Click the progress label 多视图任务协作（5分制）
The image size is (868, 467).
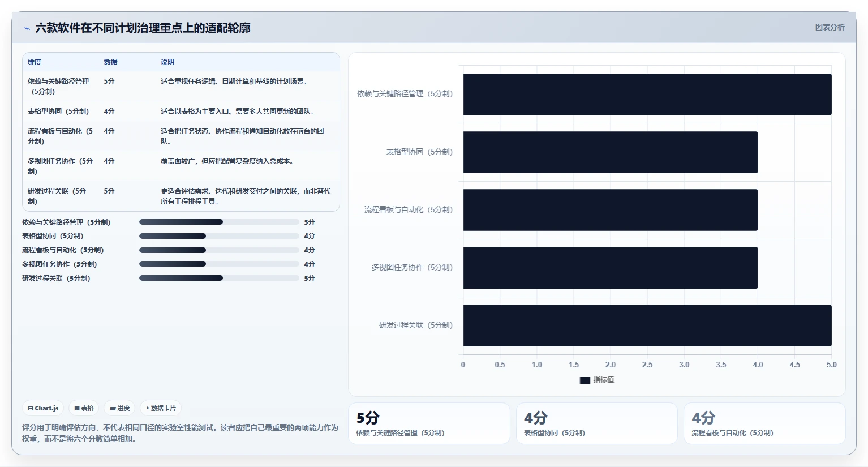click(59, 264)
